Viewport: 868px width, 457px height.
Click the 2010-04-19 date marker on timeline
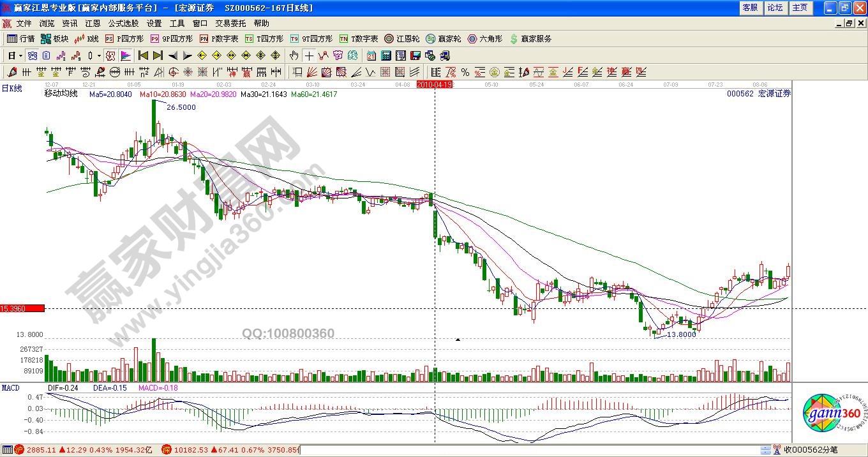(435, 84)
